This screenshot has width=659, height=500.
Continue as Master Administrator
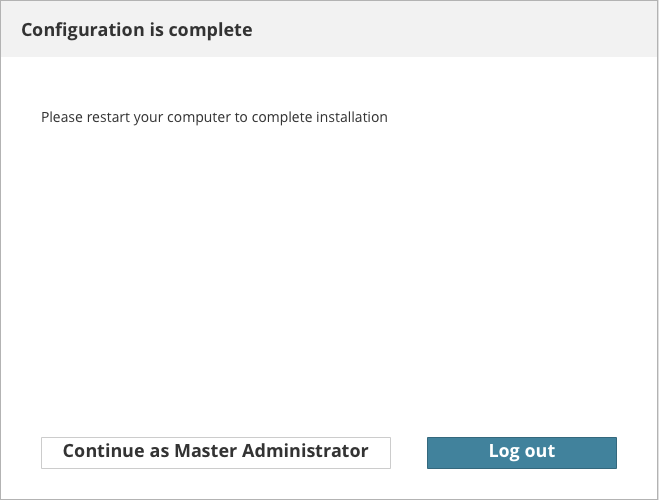pyautogui.click(x=215, y=452)
